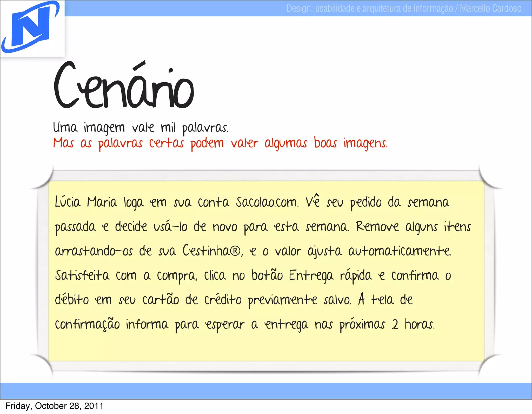This screenshot has height=414, width=532.
Task: Click subtitle Uma imagem vale mil palavras
Action: (141, 128)
